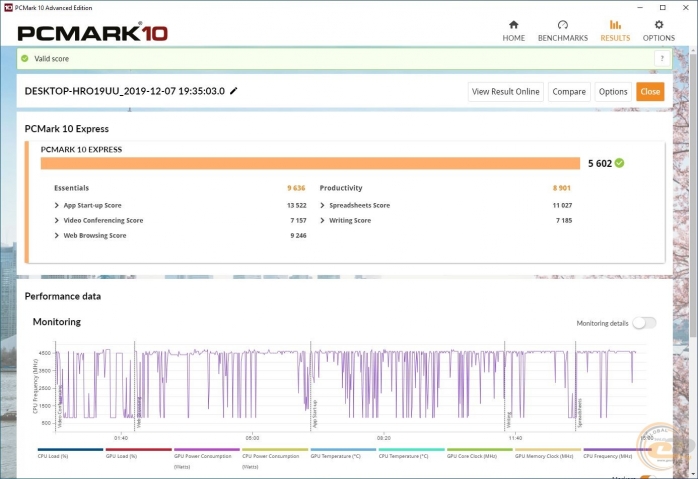Click the Video Conferencing value 7 157
This screenshot has height=479, width=698.
[x=298, y=220]
